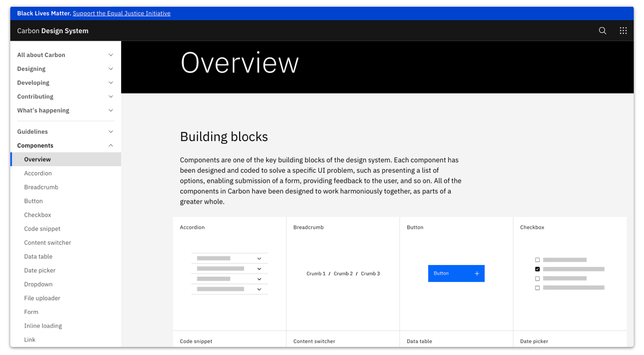This screenshot has height=355, width=644.
Task: Expand the third row of accordion demo
Action: click(229, 279)
